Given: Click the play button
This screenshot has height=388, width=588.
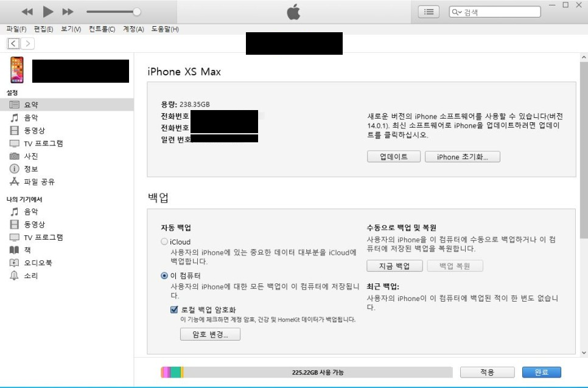Looking at the screenshot, I should point(47,12).
